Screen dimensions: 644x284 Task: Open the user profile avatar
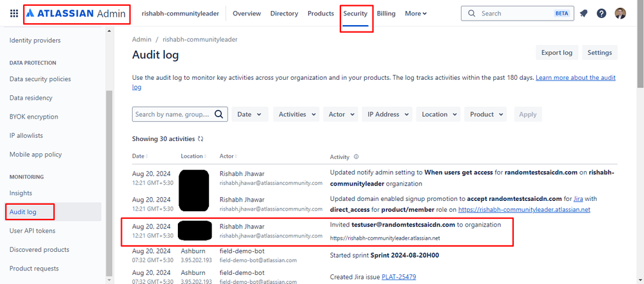[620, 14]
